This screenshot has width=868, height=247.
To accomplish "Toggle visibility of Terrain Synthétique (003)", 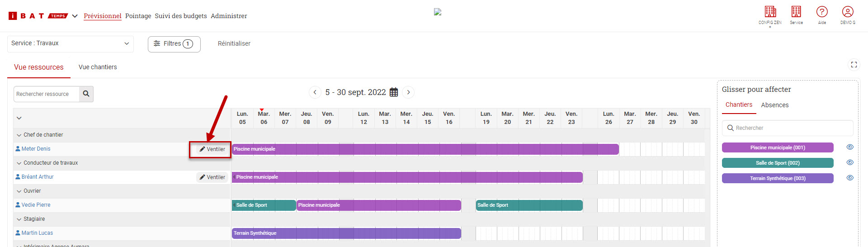I will [x=850, y=178].
